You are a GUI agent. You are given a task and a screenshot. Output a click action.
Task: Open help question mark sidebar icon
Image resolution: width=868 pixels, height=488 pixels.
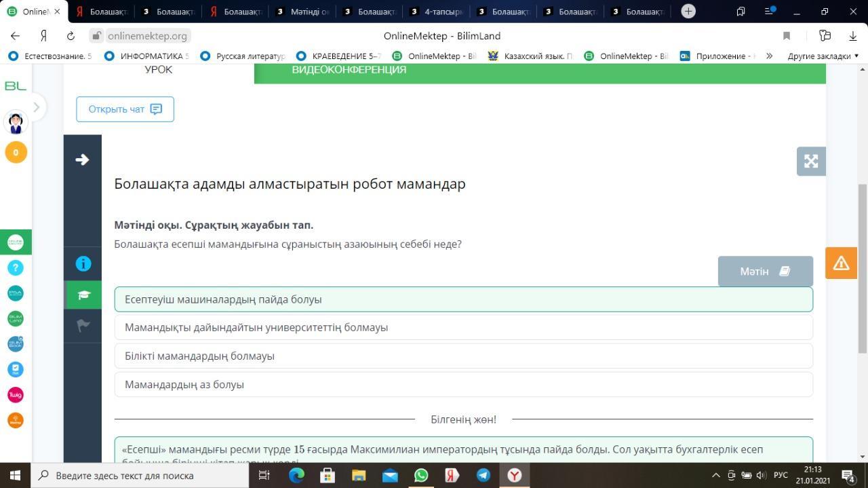point(16,268)
